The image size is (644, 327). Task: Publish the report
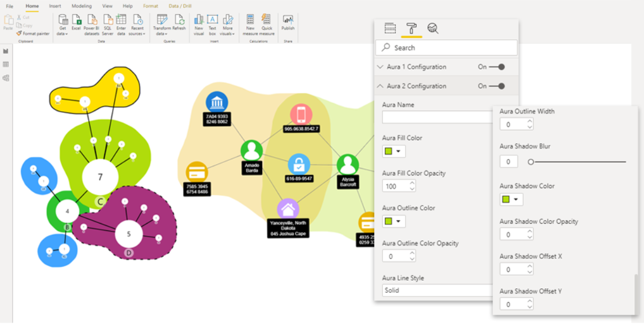(288, 23)
